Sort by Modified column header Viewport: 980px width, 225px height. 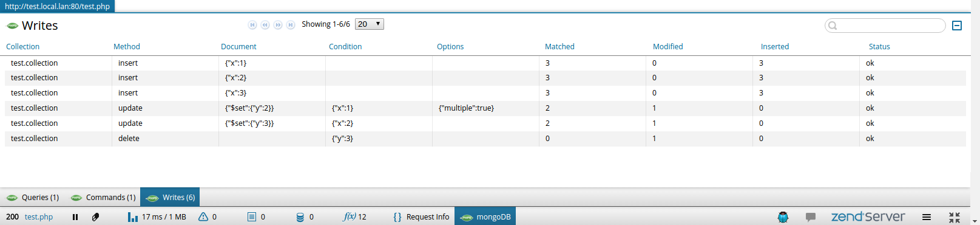point(668,47)
